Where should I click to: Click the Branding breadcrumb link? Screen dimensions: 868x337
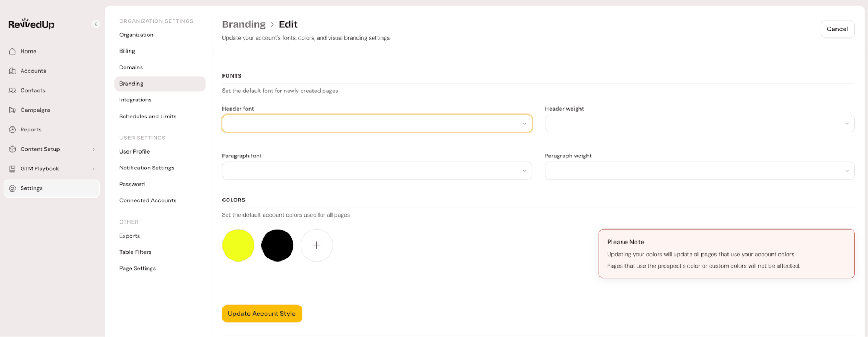point(244,24)
